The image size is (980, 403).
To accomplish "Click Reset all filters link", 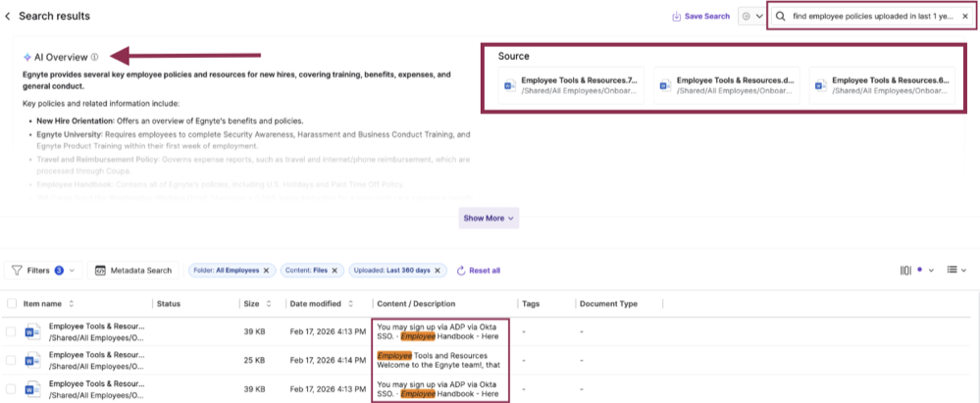I will tap(479, 271).
